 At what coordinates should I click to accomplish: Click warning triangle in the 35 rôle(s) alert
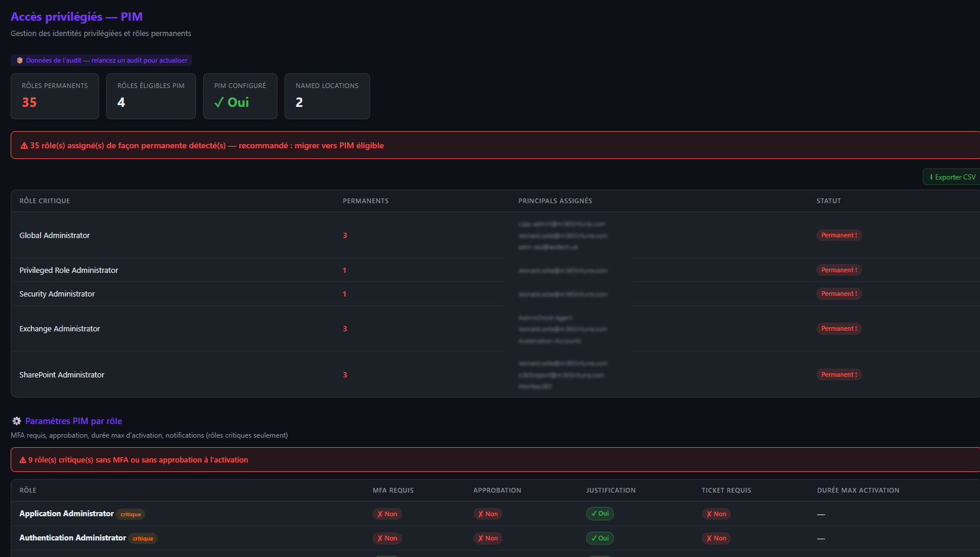click(24, 146)
